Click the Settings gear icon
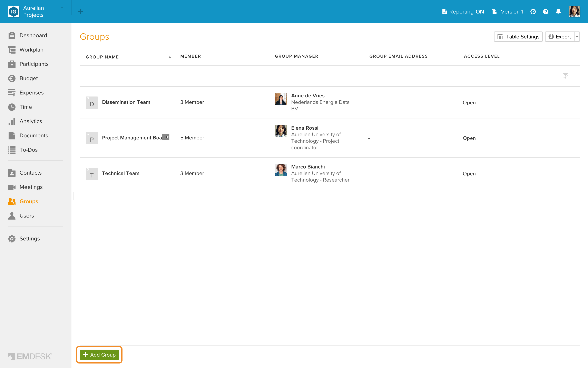Screen dimensions: 588x368 pos(12,239)
